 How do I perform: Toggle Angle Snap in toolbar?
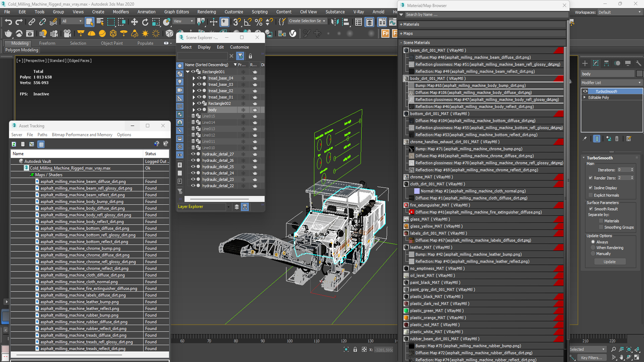click(248, 22)
